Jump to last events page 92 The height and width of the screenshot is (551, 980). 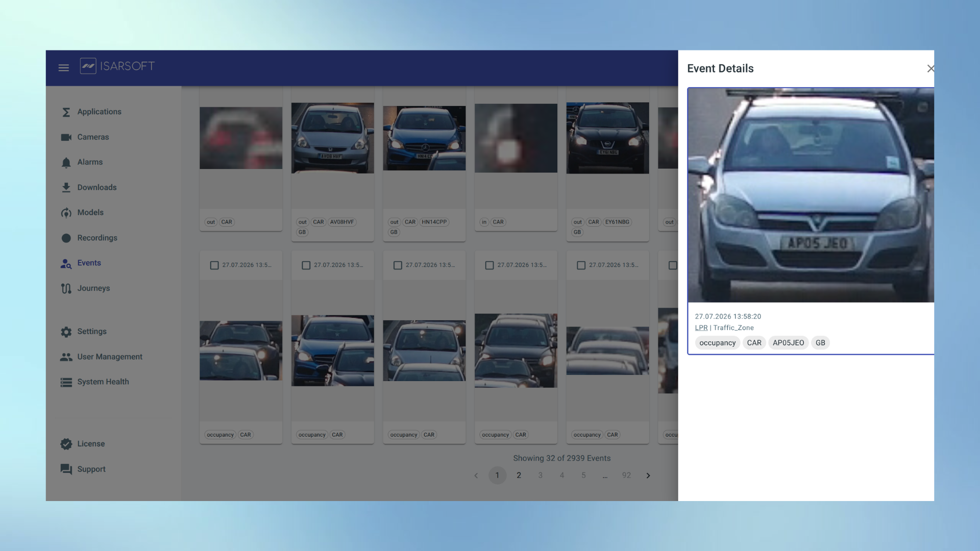(x=626, y=475)
